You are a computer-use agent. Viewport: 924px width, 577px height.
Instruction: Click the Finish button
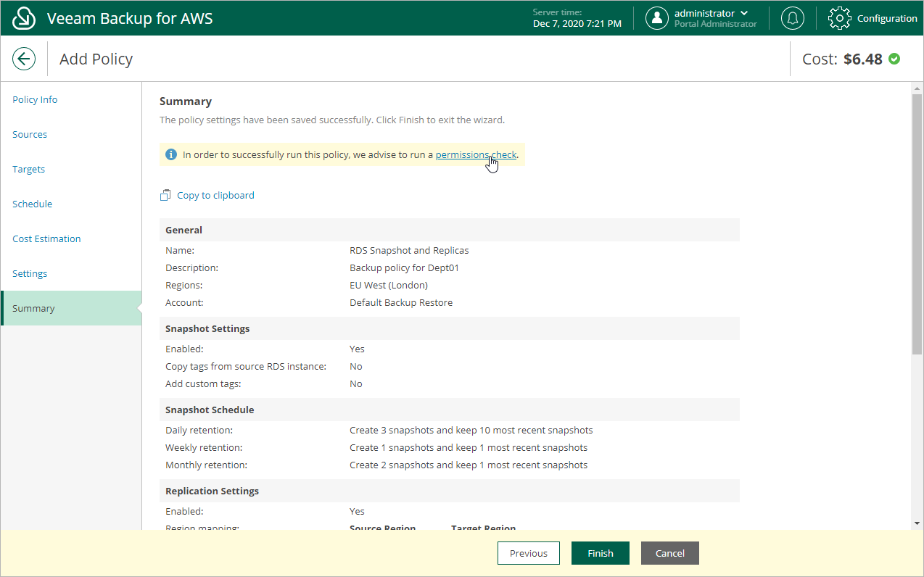601,553
